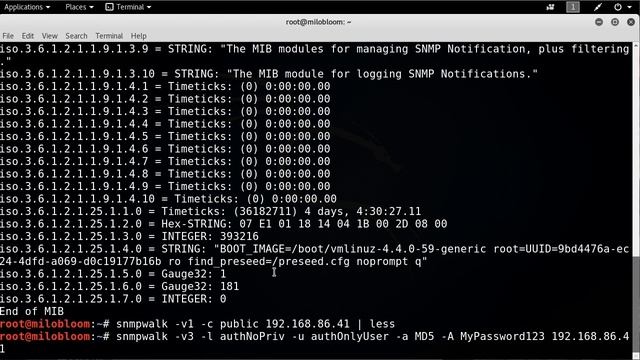This screenshot has width=640, height=360.
Task: Click the 'Gauge32: 1' line
Action: (x=113, y=274)
